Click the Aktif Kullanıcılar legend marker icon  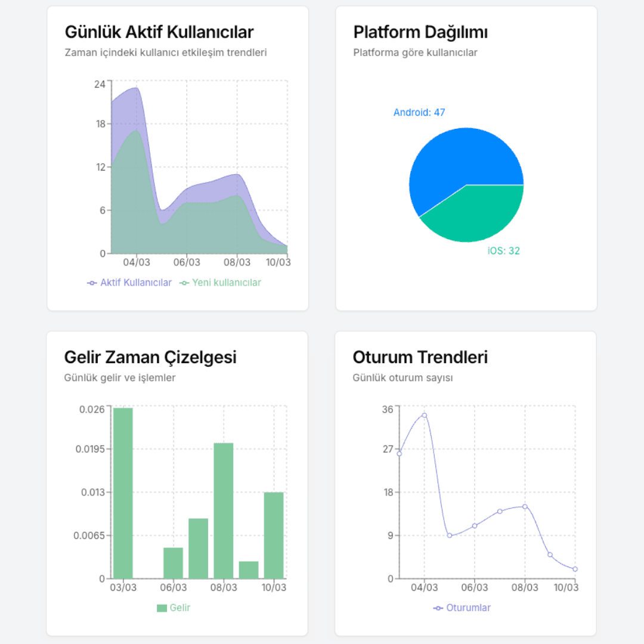92,283
